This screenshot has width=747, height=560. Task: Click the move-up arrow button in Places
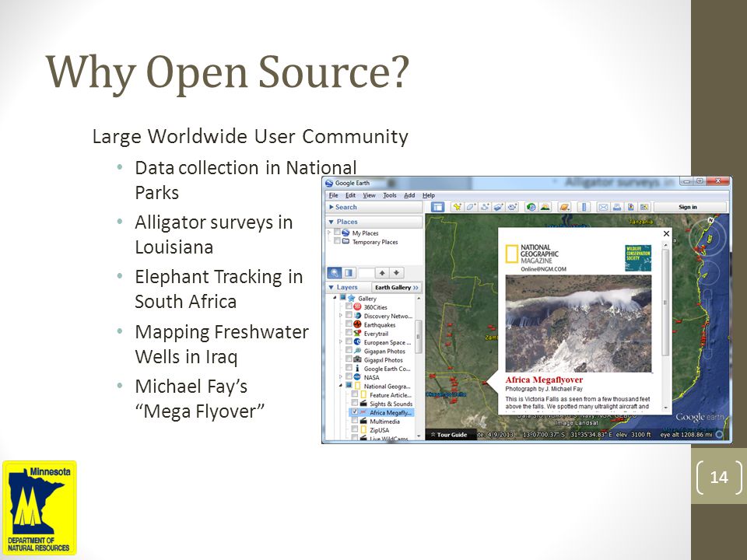(x=381, y=272)
